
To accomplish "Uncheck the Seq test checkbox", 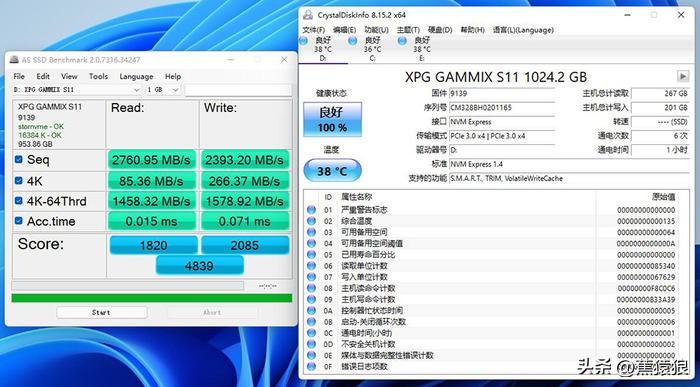I will 18,159.
